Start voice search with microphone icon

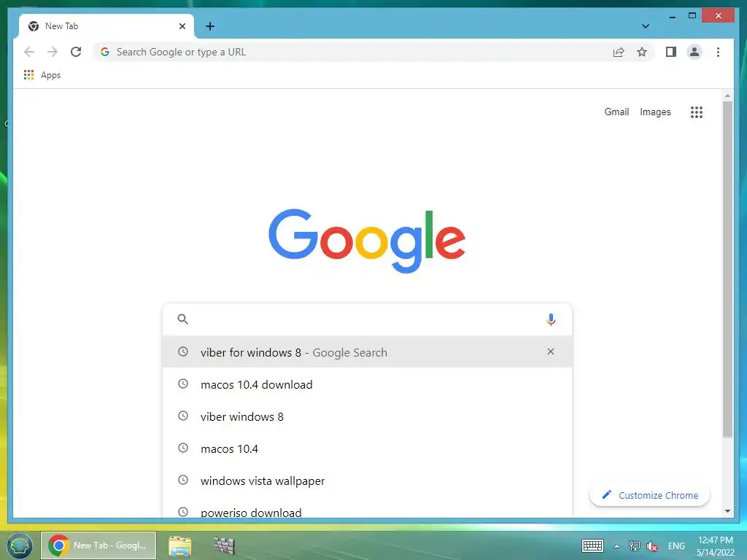[x=551, y=319]
